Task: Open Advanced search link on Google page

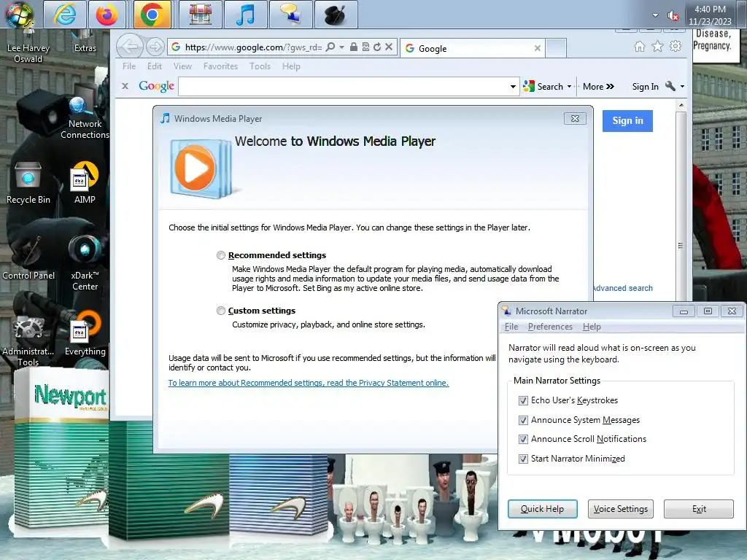Action: (622, 288)
